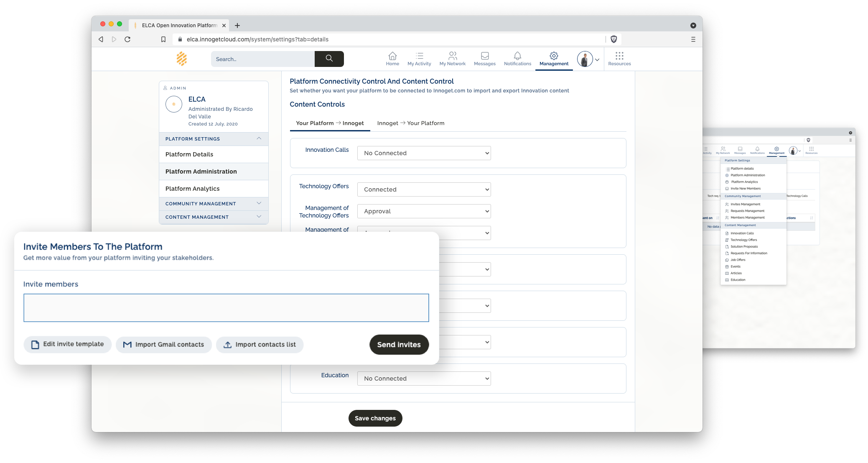
Task: Click Management gear in background window
Action: [776, 150]
